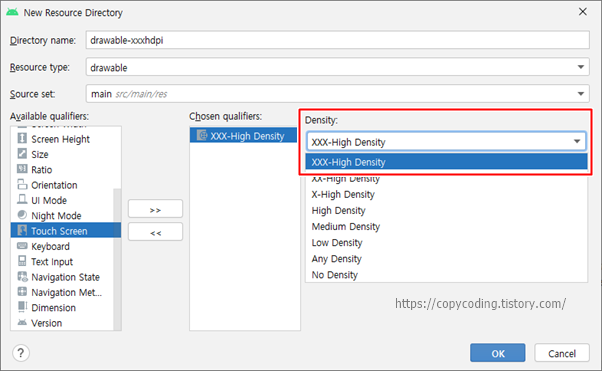Viewport: 602px width, 371px height.
Task: Click the Orientation qualifier icon
Action: [22, 184]
